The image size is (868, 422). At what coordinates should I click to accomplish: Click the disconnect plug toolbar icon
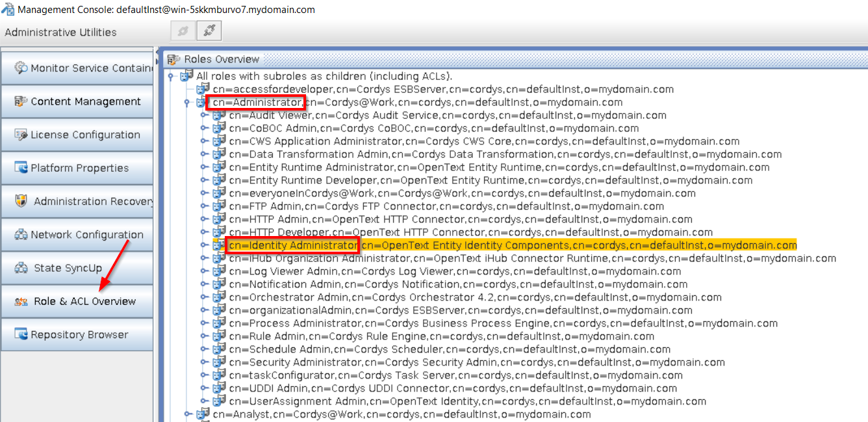209,31
